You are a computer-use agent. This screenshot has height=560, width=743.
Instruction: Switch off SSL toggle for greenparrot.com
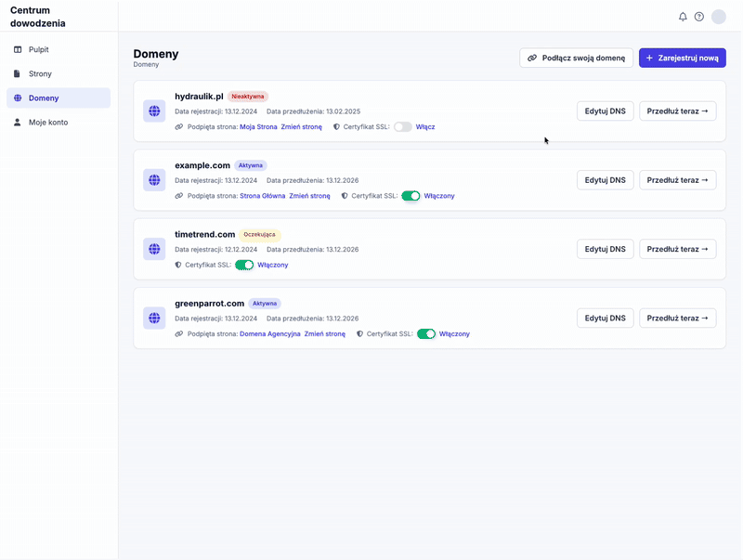426,334
